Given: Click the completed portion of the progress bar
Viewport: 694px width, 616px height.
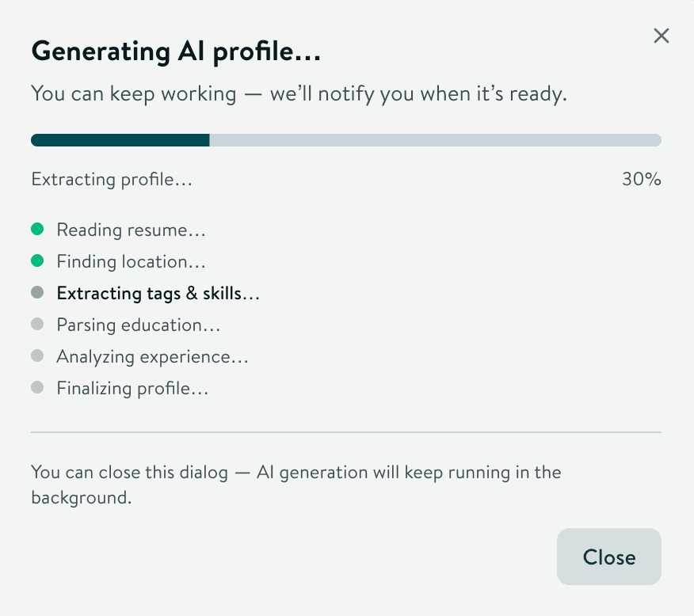Looking at the screenshot, I should click(x=119, y=139).
